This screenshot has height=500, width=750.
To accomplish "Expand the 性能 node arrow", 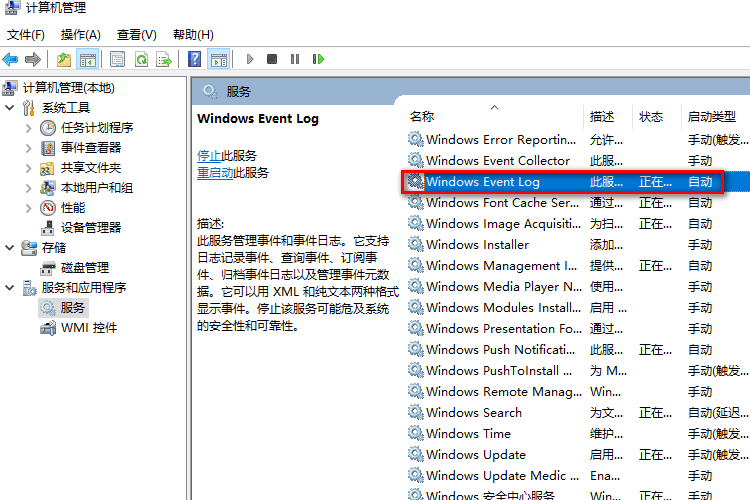I will pyautogui.click(x=29, y=208).
